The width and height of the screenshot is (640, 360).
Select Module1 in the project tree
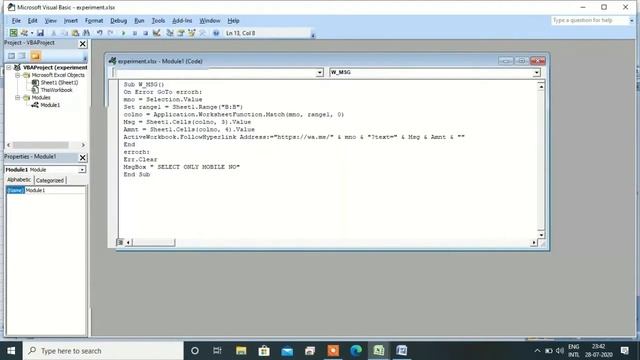[50, 105]
